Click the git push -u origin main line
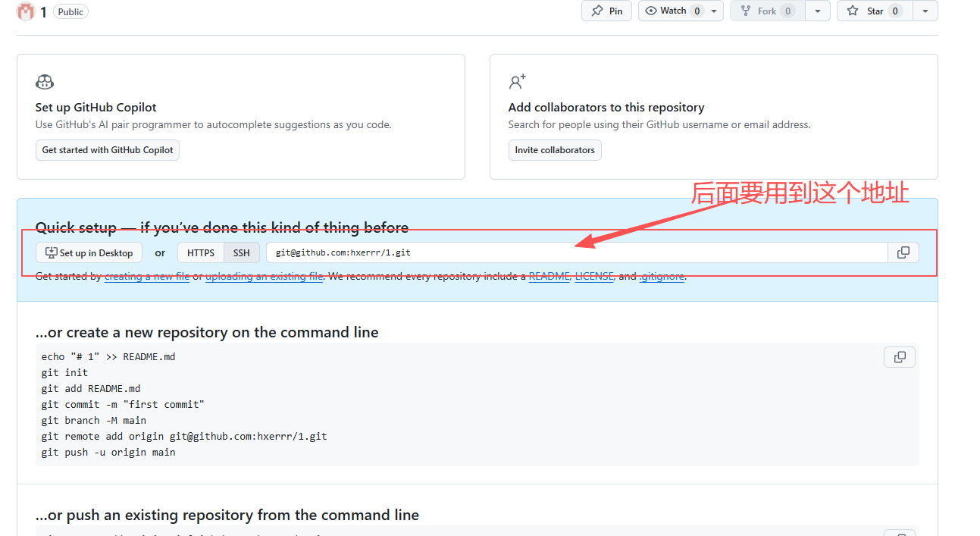 [108, 452]
